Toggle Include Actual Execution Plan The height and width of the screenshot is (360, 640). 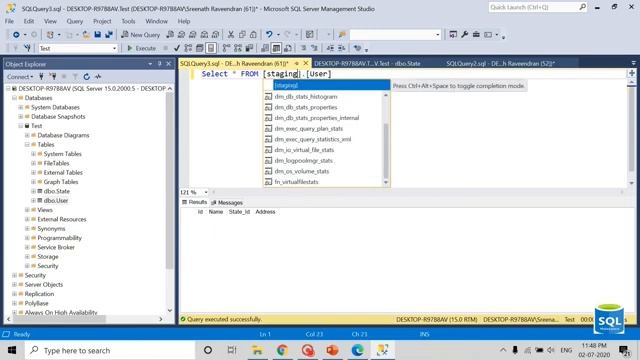[x=226, y=48]
